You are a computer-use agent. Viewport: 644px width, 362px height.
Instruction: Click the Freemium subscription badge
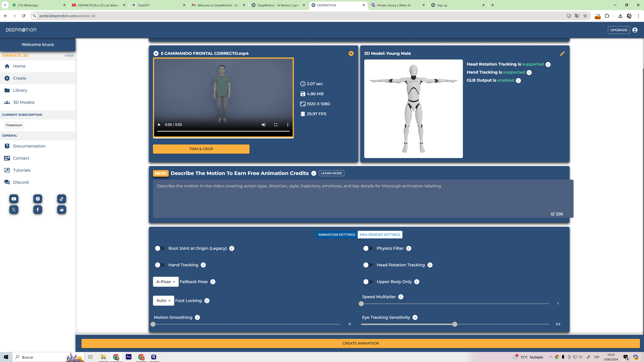[14, 125]
